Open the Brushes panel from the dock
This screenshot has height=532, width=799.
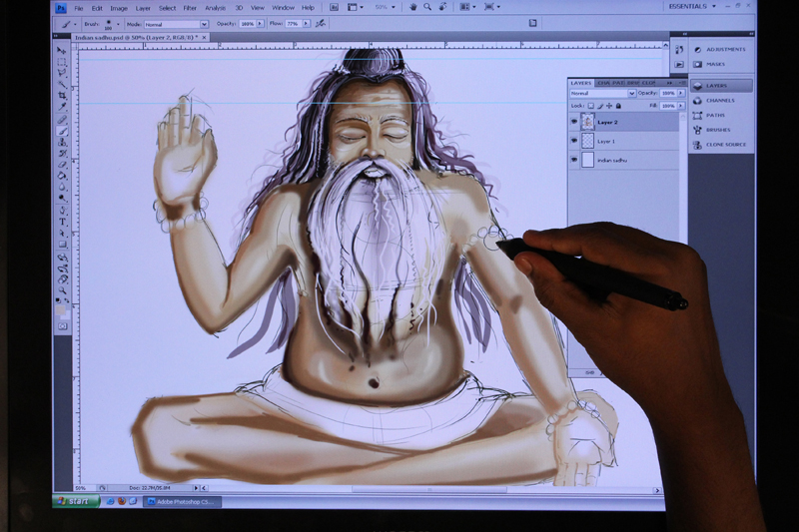click(719, 130)
